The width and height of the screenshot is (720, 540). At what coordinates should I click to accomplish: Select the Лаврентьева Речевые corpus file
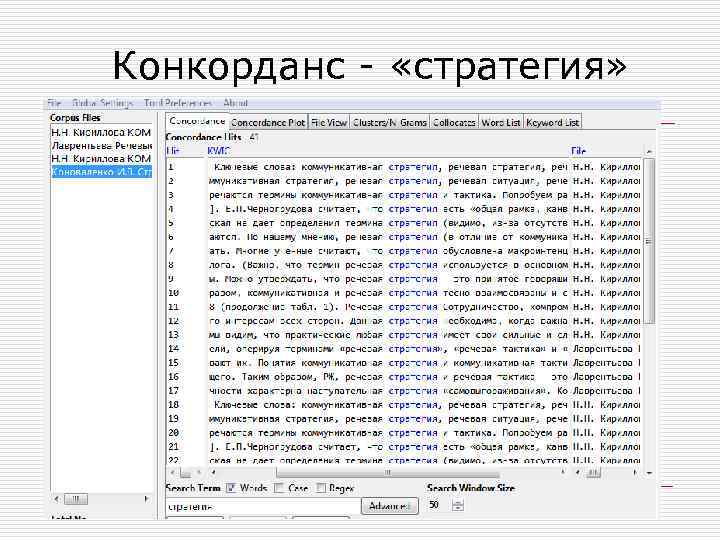pyautogui.click(x=101, y=146)
